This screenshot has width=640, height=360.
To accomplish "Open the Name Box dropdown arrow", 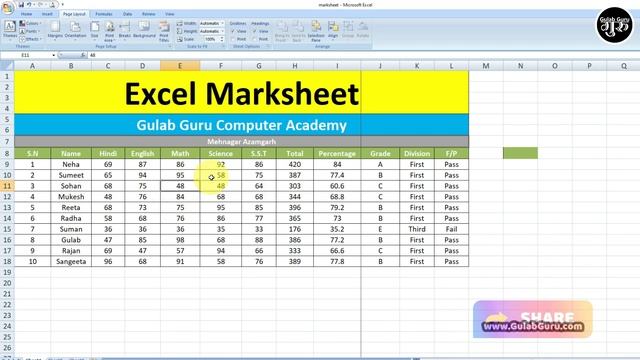I will click(53, 55).
